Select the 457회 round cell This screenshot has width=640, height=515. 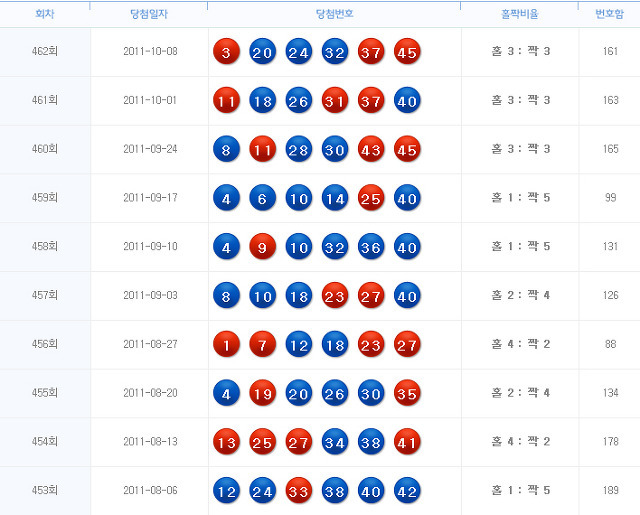45,295
